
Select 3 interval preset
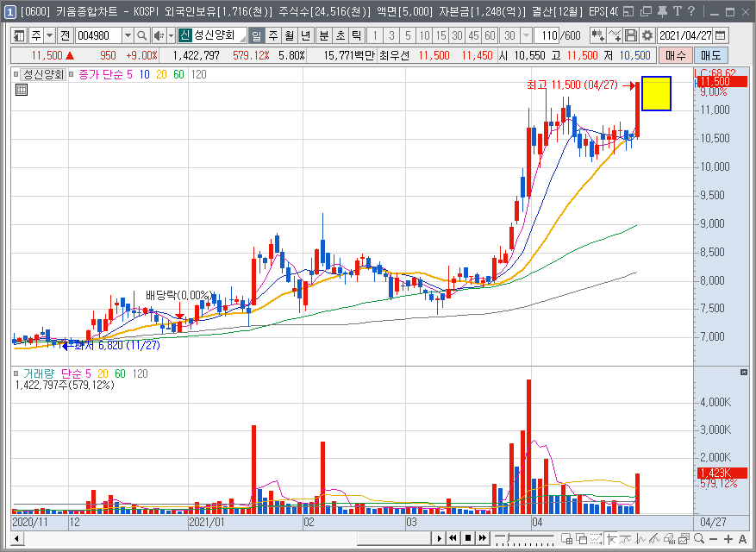391,35
